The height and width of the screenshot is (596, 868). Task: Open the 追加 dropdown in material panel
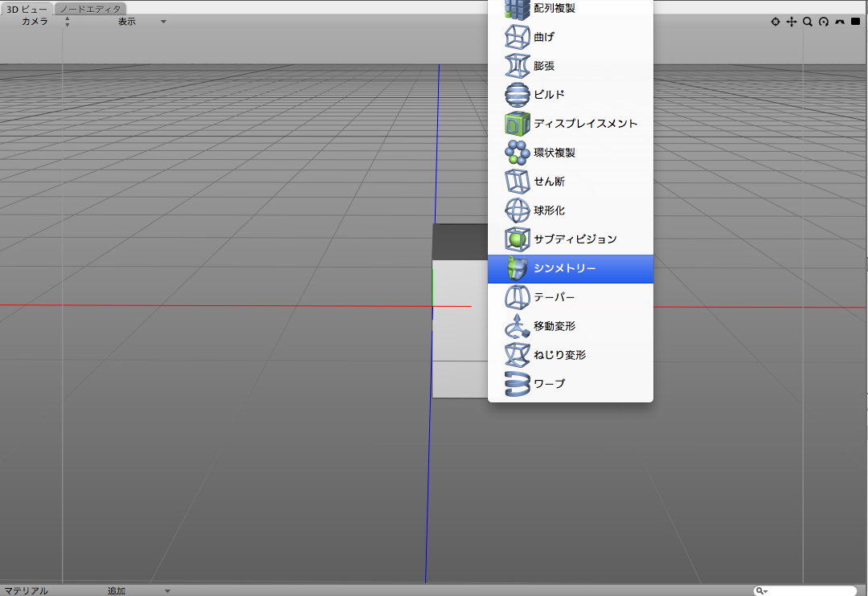coord(138,590)
